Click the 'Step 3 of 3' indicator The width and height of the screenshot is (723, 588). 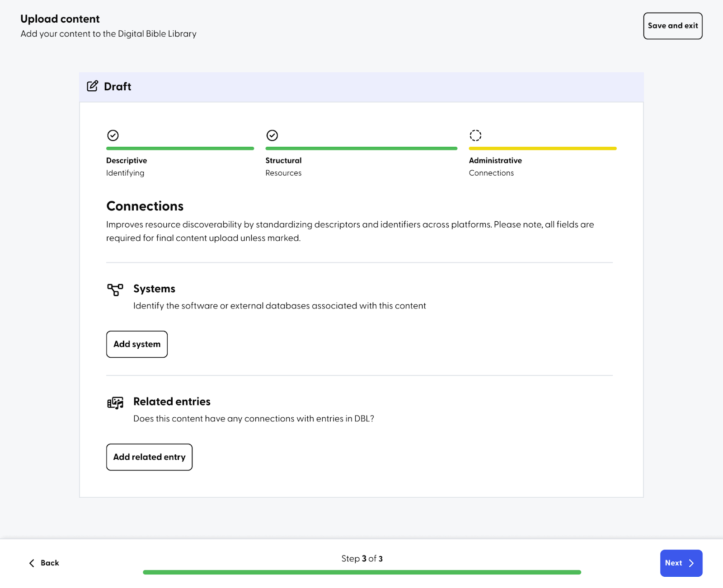[362, 559]
